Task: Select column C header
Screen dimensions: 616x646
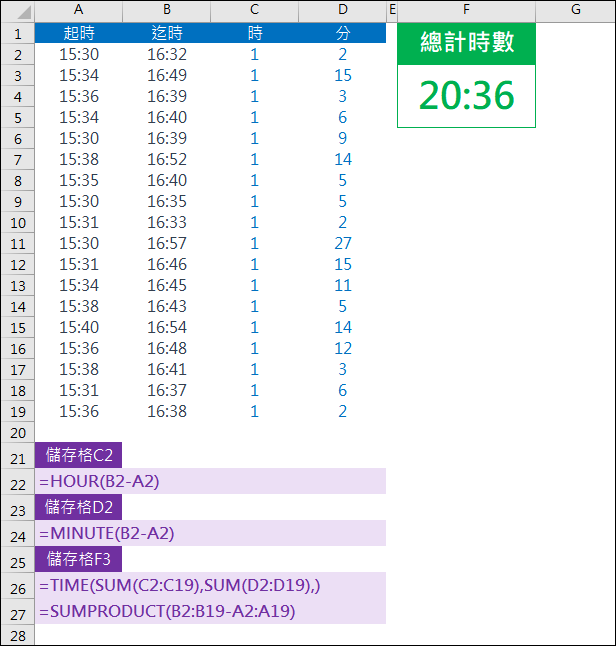Action: click(x=254, y=10)
